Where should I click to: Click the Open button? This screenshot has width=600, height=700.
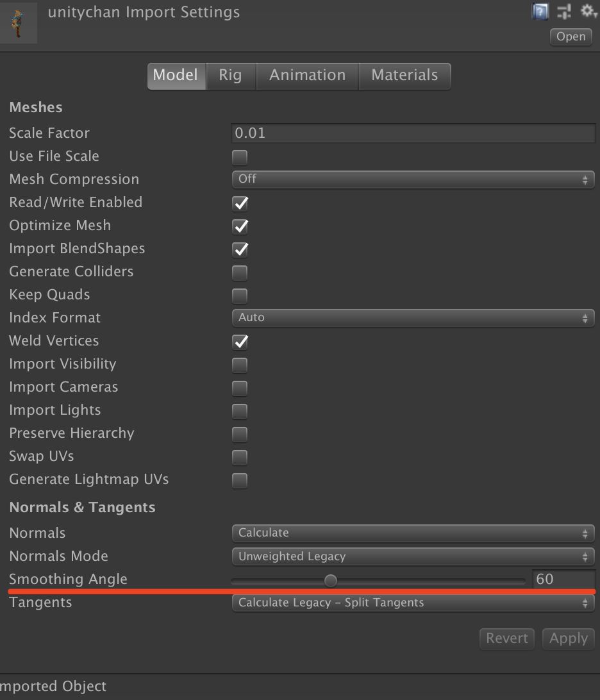[x=571, y=37]
